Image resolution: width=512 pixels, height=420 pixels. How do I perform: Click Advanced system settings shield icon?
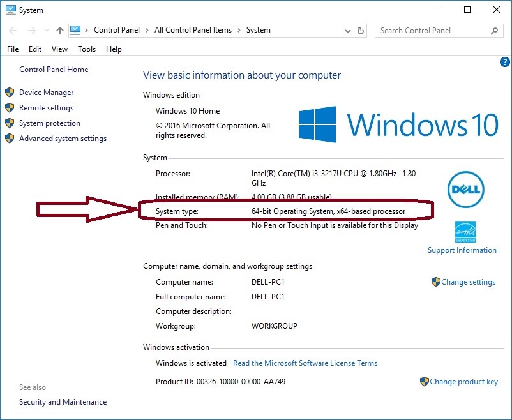coord(10,139)
